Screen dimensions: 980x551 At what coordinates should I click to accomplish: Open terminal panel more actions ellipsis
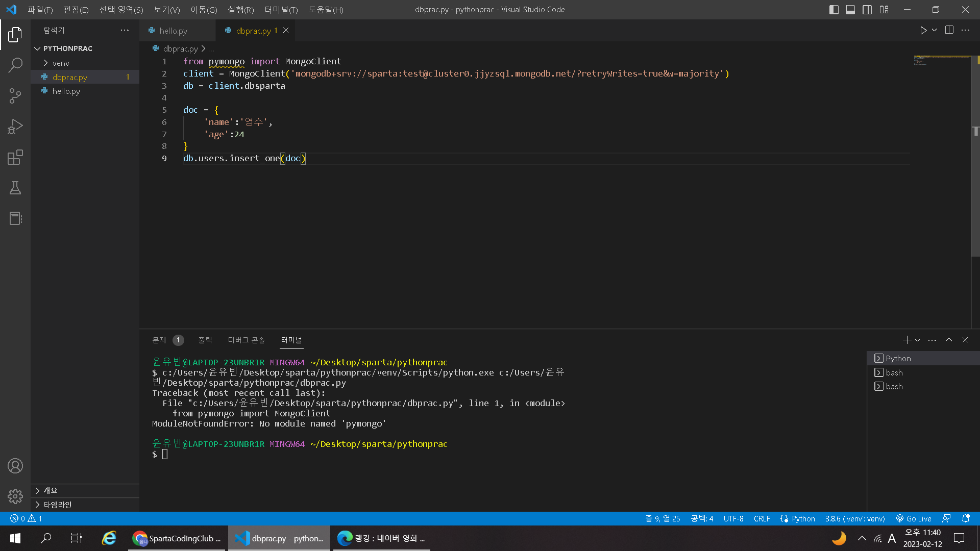[932, 340]
